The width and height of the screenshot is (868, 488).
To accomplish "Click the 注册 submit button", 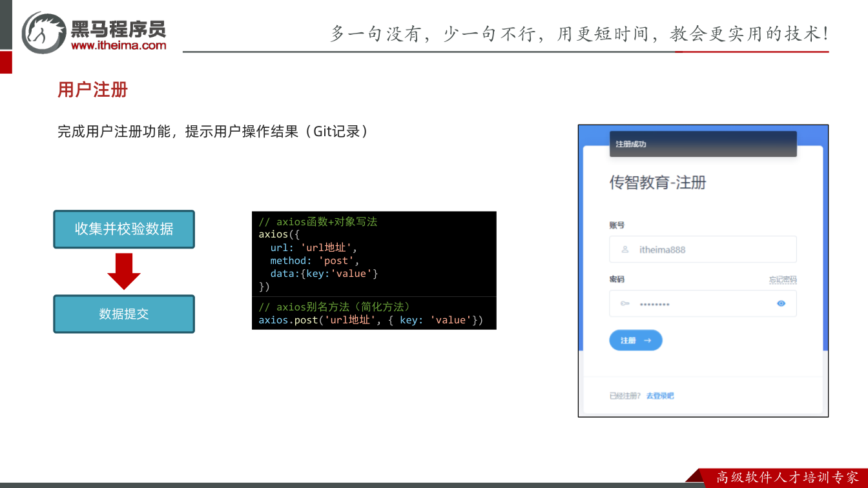I will 635,340.
